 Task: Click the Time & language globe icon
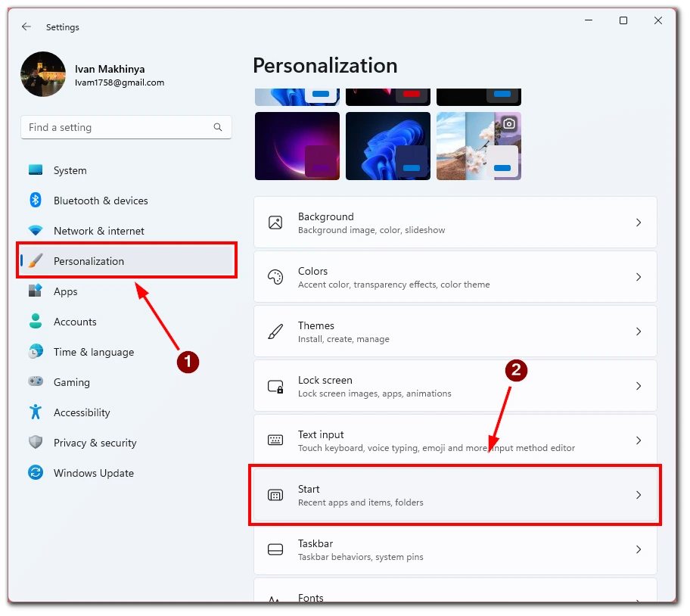tap(36, 352)
